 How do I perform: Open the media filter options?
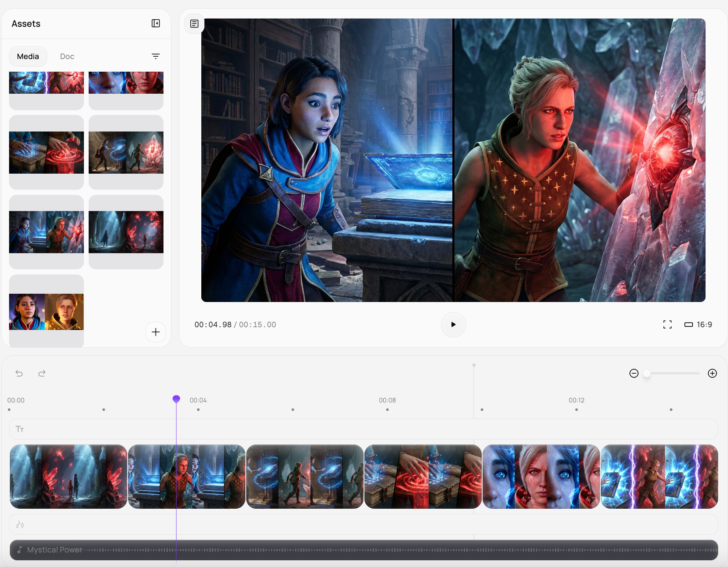tap(156, 56)
